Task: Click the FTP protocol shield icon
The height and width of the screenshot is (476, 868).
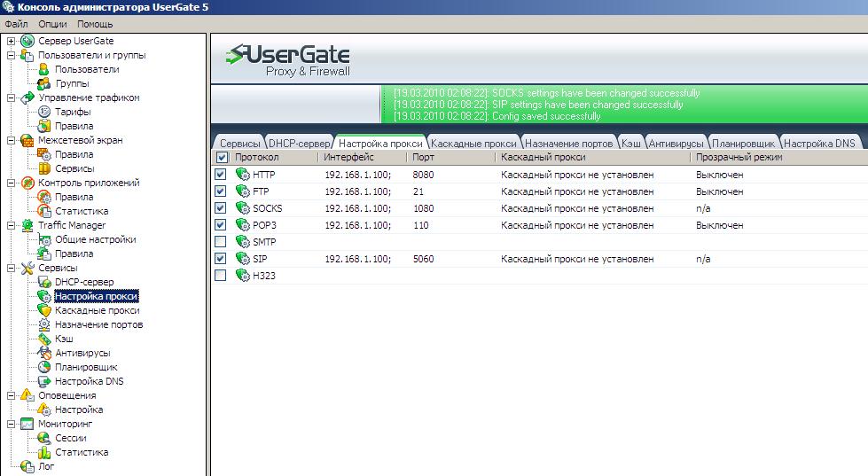Action: coord(242,191)
